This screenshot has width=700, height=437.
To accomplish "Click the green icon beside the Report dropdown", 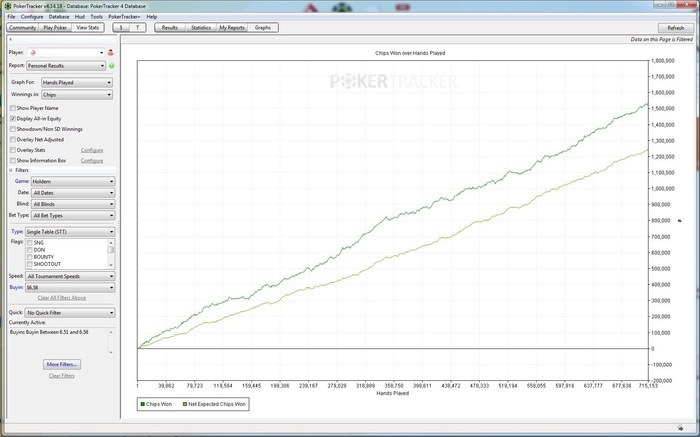I will pos(111,66).
